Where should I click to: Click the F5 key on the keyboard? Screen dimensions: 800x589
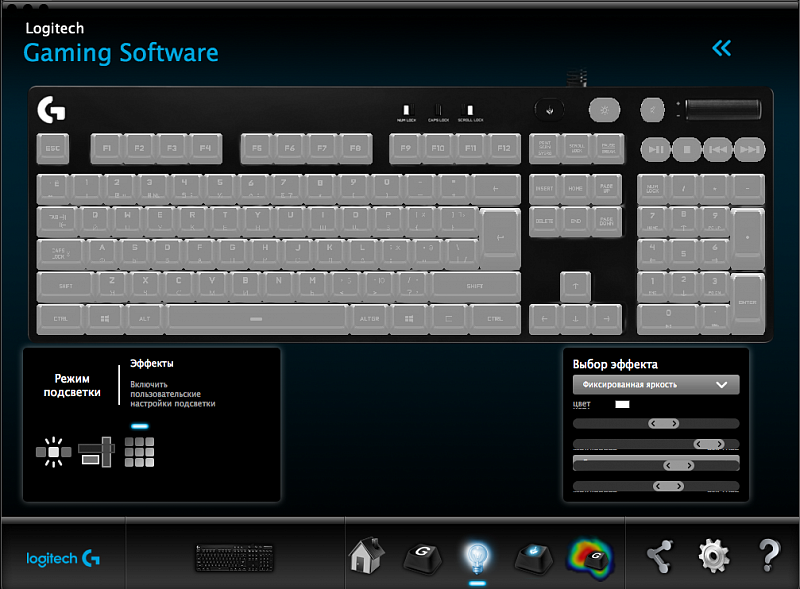(x=257, y=149)
